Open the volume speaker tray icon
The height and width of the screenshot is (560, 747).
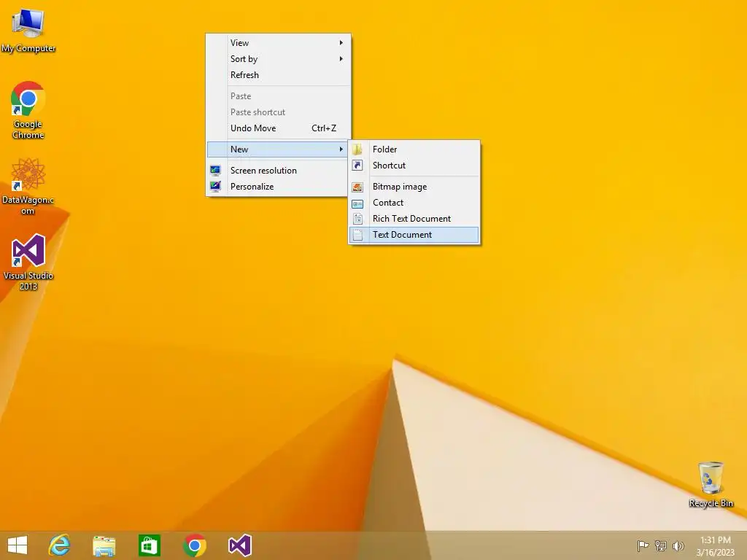[678, 545]
